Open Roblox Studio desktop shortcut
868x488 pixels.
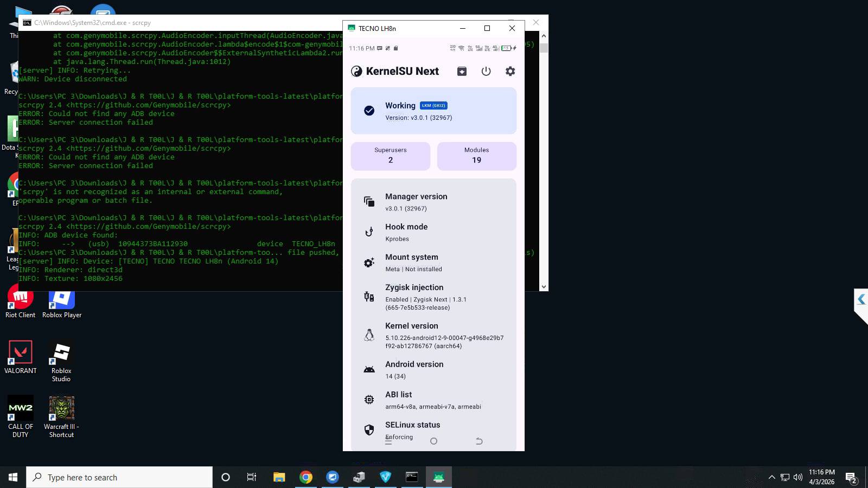(61, 361)
